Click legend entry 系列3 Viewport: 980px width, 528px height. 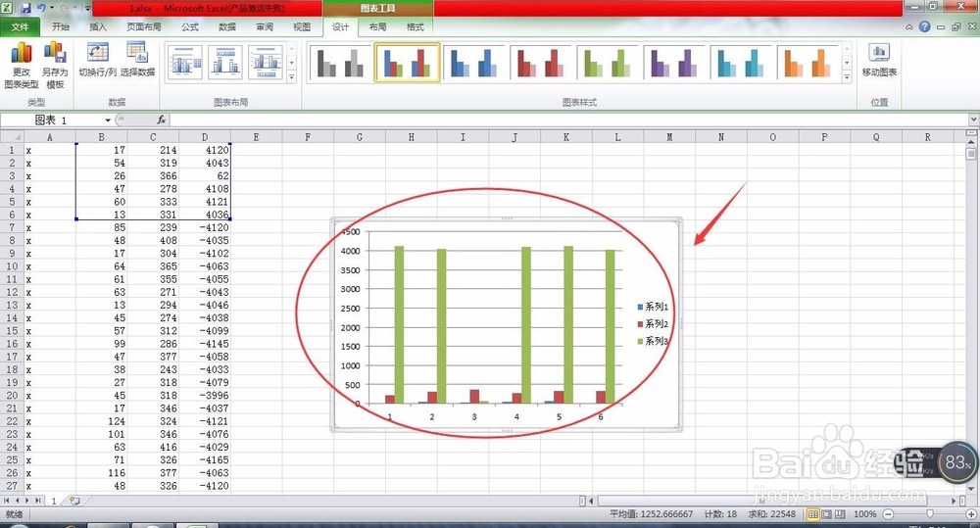pyautogui.click(x=653, y=341)
